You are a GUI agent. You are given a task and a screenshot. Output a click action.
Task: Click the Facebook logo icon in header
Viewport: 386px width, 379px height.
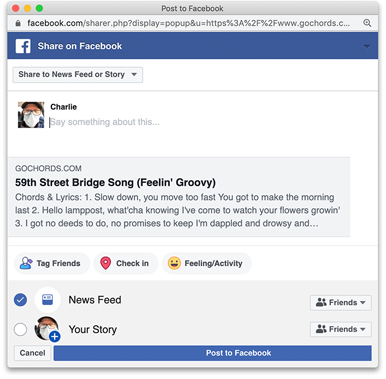[x=23, y=46]
